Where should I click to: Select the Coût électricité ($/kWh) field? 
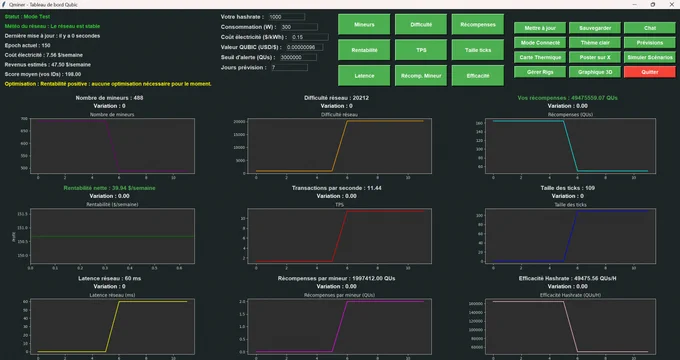click(x=310, y=37)
